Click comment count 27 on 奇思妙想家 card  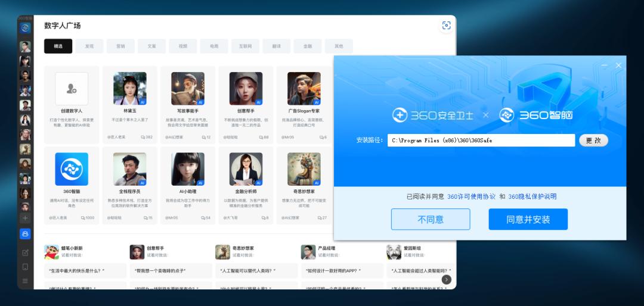[322, 218]
